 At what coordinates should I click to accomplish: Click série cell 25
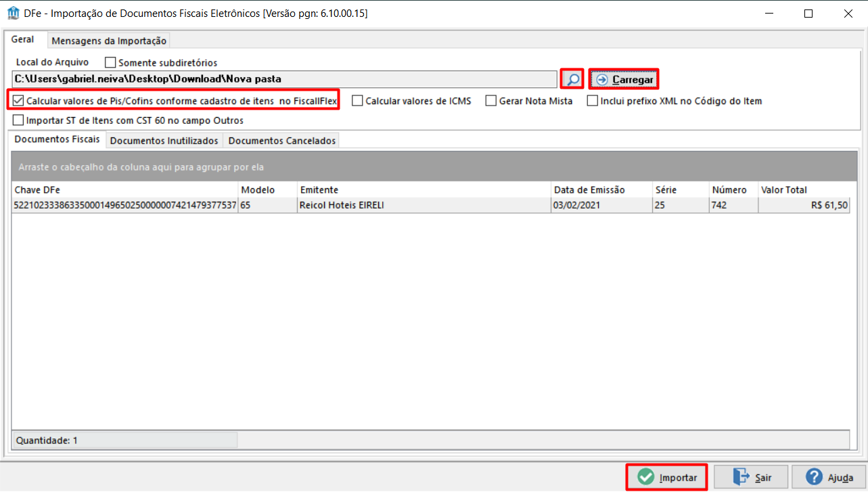coord(681,205)
